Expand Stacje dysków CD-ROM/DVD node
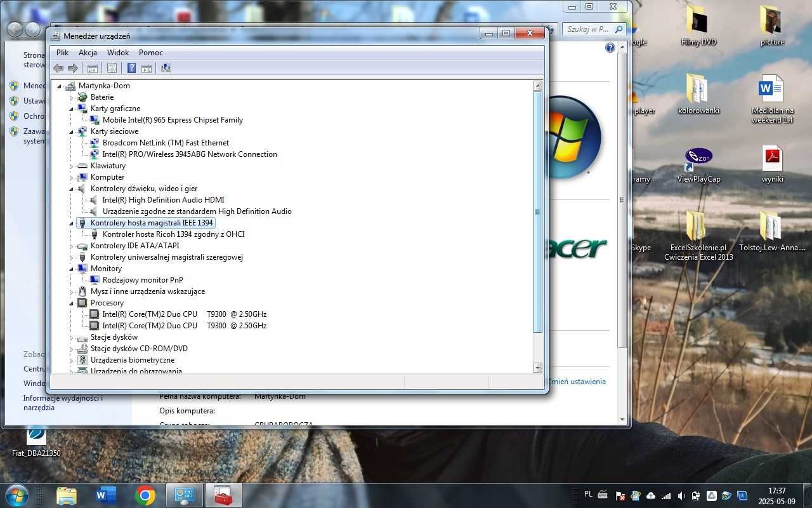 (x=72, y=349)
